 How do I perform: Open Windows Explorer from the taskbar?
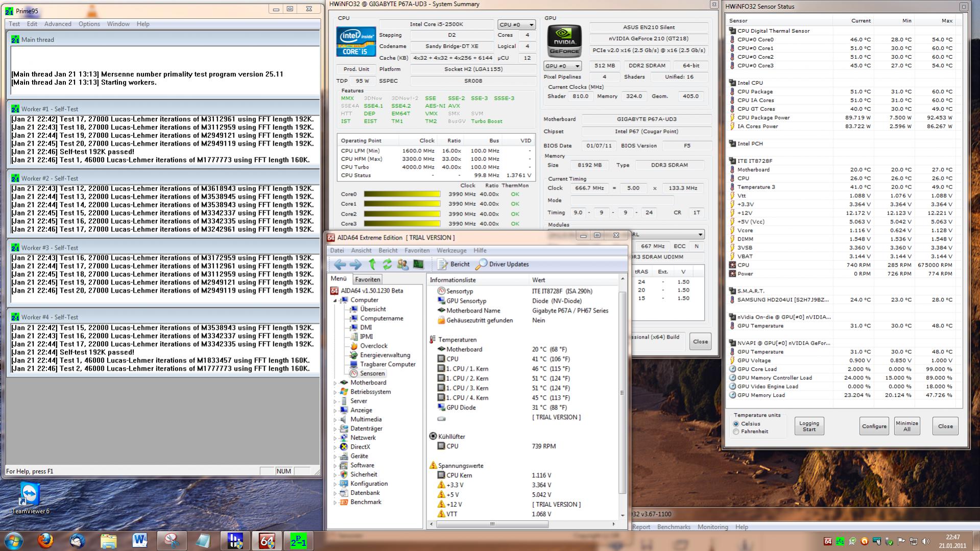tap(109, 541)
